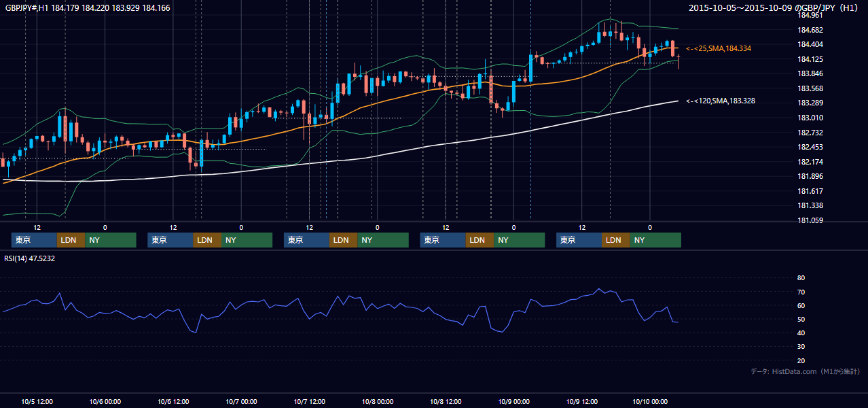Click the rightmost 東京 session block
The image size is (868, 408).
click(579, 240)
